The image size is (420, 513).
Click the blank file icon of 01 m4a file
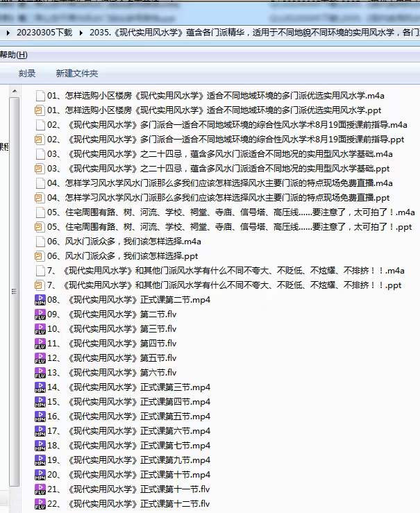pyautogui.click(x=40, y=96)
